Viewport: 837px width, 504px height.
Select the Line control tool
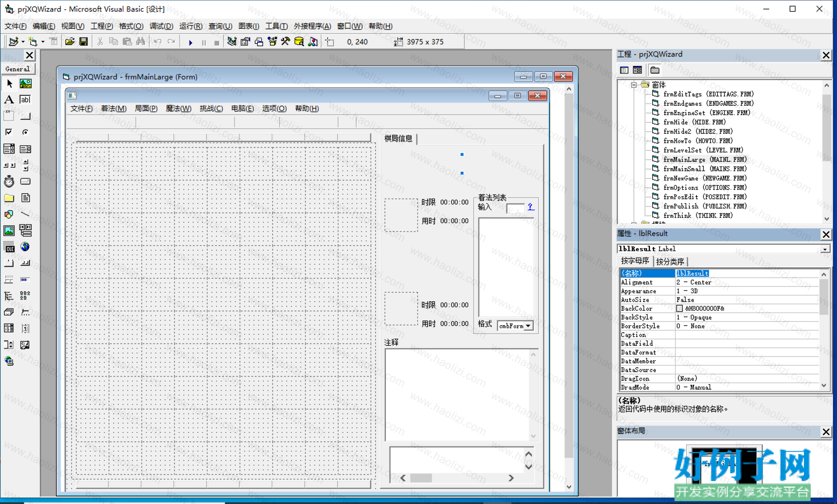pyautogui.click(x=25, y=214)
